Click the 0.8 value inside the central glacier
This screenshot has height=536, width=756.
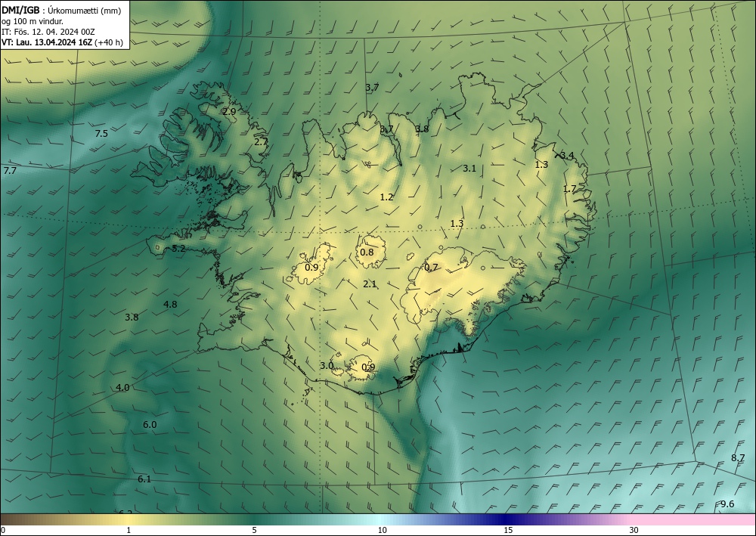(x=367, y=252)
